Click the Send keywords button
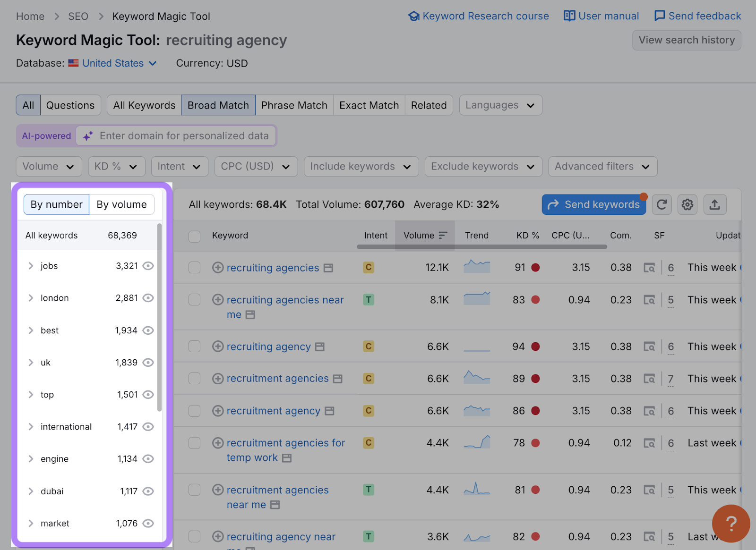 (593, 204)
